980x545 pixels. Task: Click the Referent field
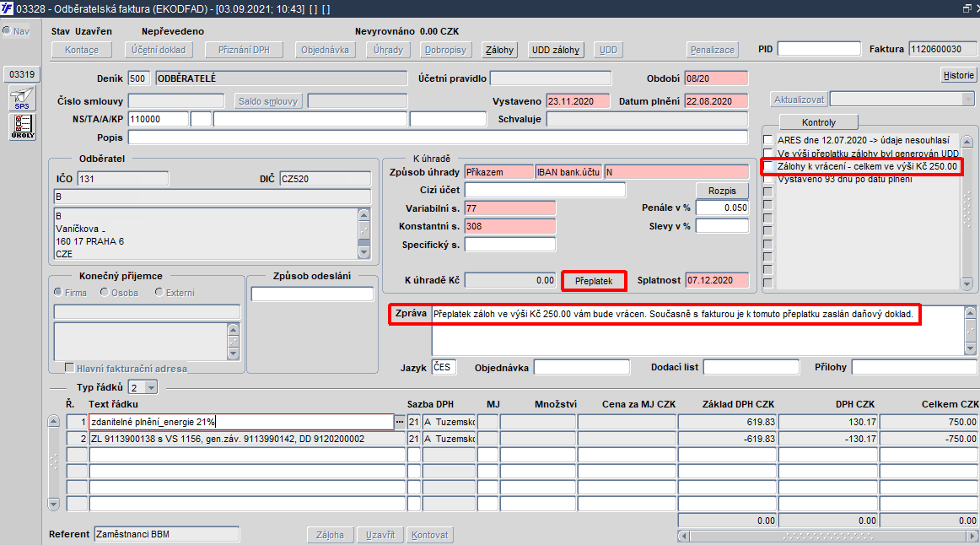(x=167, y=534)
